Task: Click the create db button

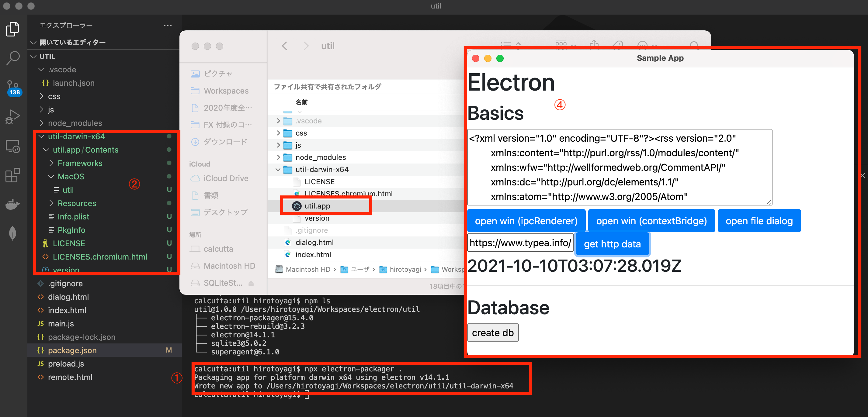Action: click(x=492, y=333)
